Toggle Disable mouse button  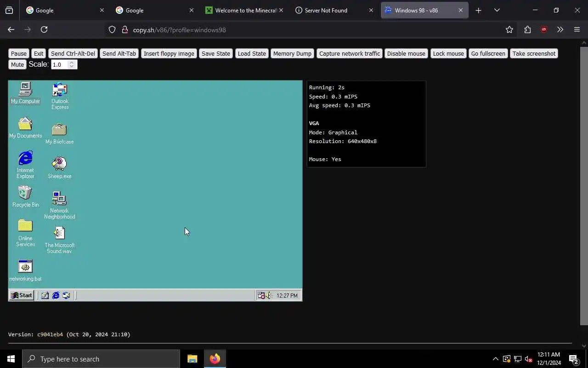406,53
